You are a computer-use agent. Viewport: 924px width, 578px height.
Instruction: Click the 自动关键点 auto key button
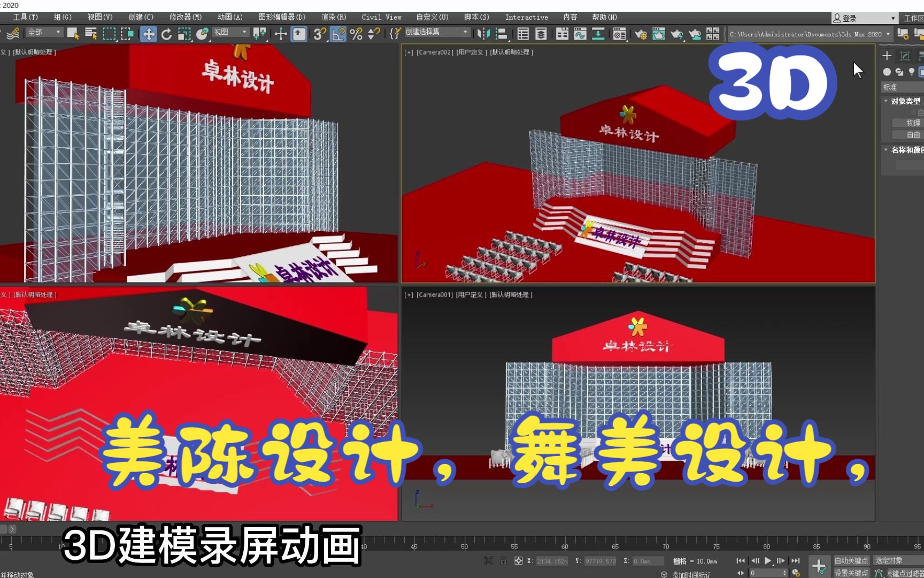click(851, 560)
